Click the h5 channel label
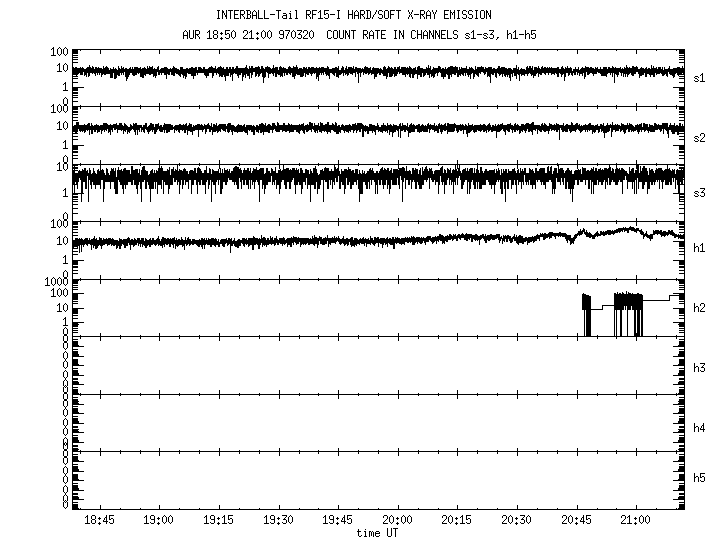The image size is (720, 550). 700,478
